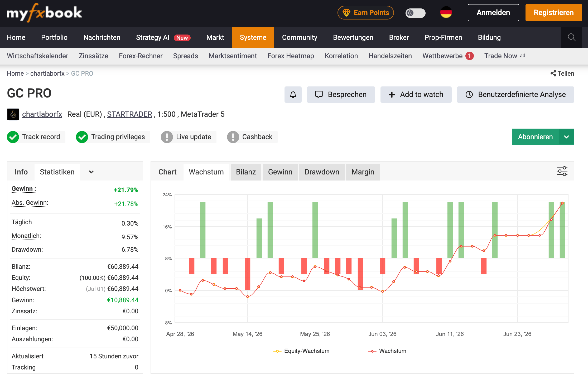Open the Forex Heatmap link
588x380 pixels.
291,56
